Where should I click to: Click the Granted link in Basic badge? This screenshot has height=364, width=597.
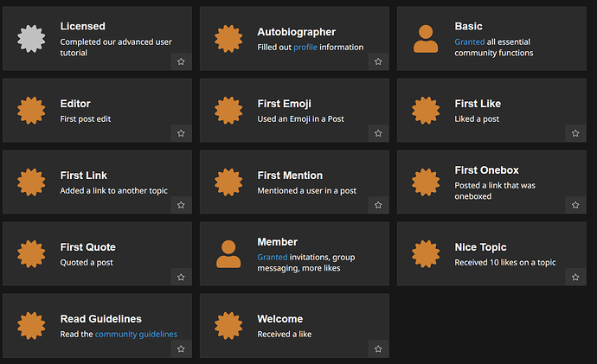[470, 42]
